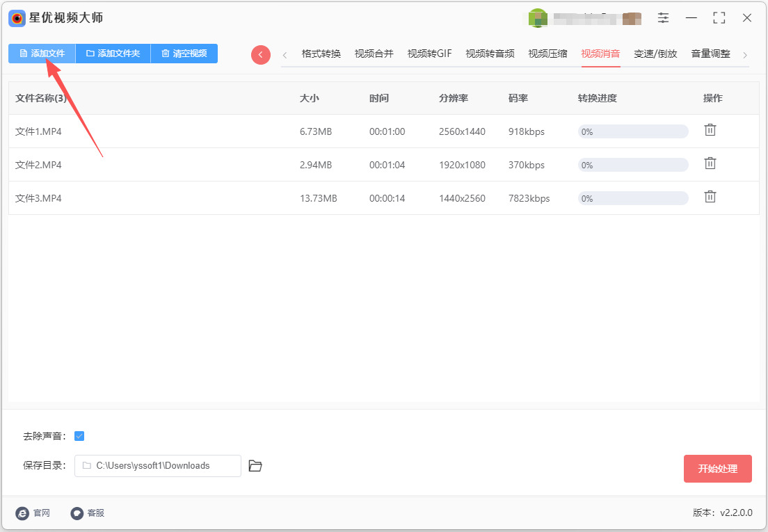Image resolution: width=768 pixels, height=532 pixels.
Task: Start processing with 开始处理 button
Action: click(x=717, y=469)
